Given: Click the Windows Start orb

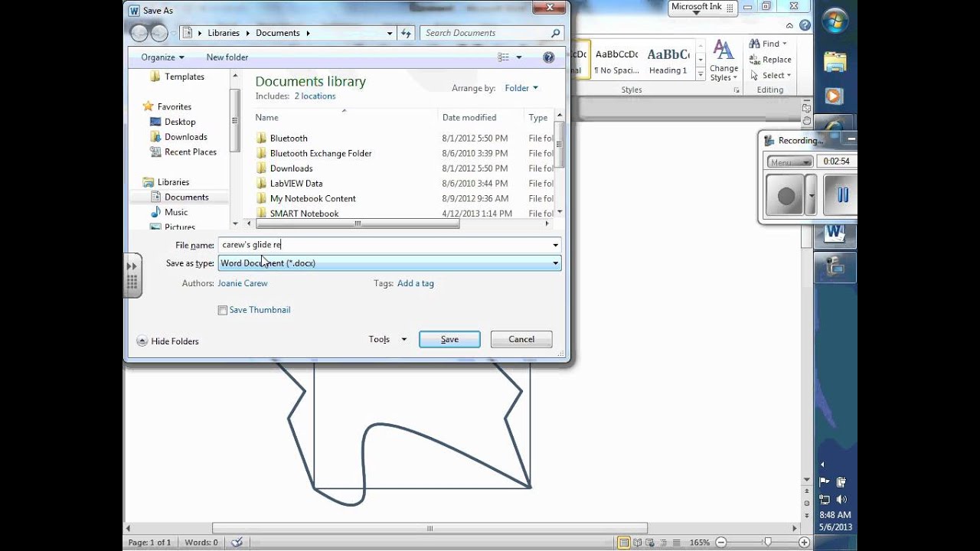Looking at the screenshot, I should point(835,22).
